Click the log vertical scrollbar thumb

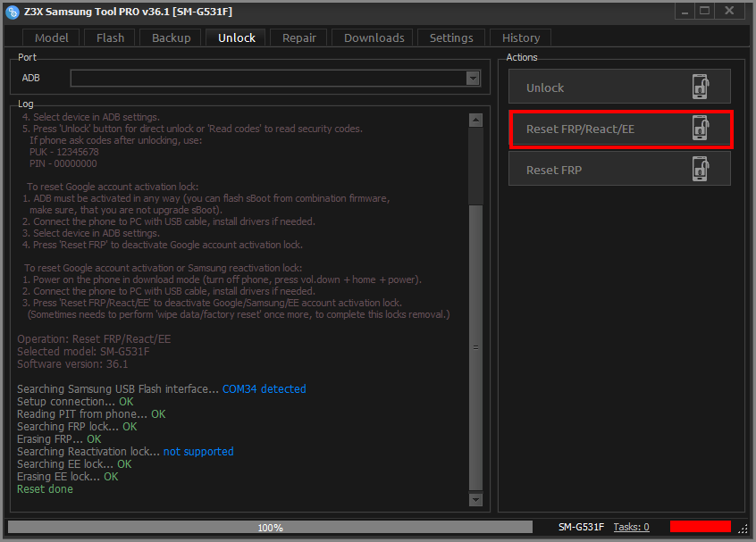point(476,347)
